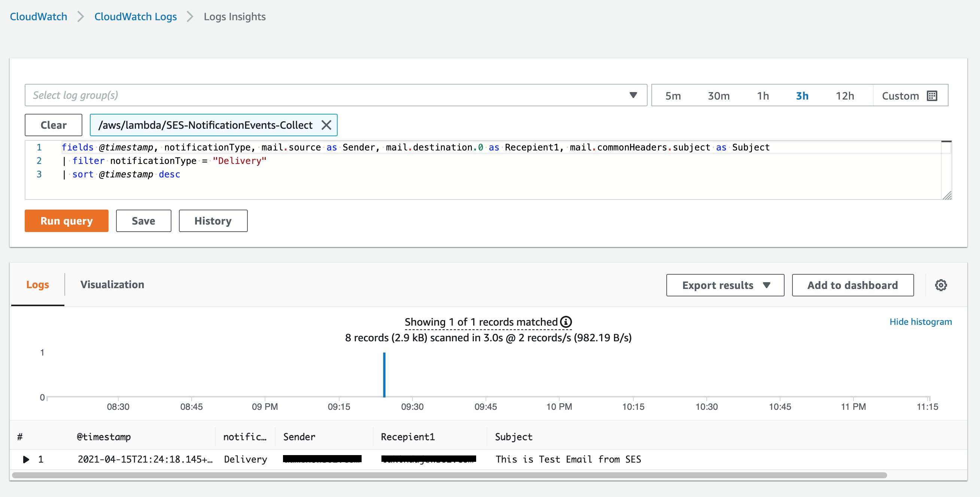
Task: Select the 5m time range
Action: (x=673, y=96)
